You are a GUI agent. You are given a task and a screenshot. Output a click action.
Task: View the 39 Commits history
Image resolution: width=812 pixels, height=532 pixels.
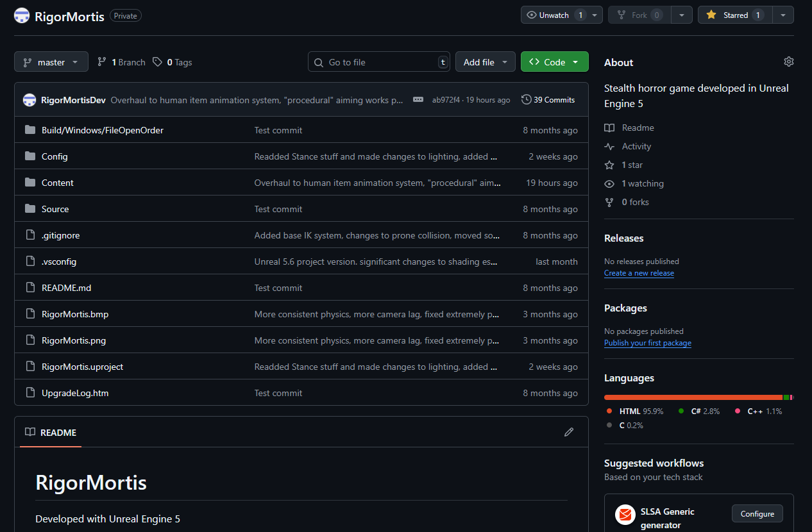point(548,99)
